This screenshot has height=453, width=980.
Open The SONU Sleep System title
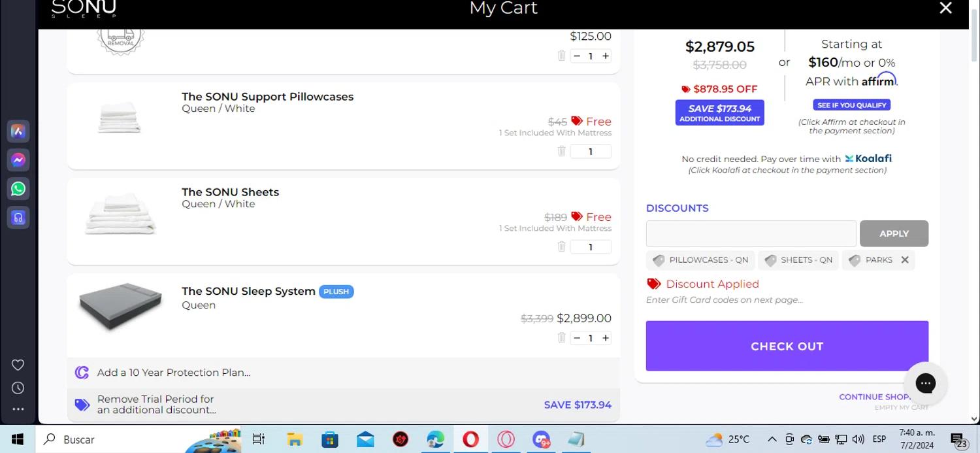pyautogui.click(x=248, y=291)
